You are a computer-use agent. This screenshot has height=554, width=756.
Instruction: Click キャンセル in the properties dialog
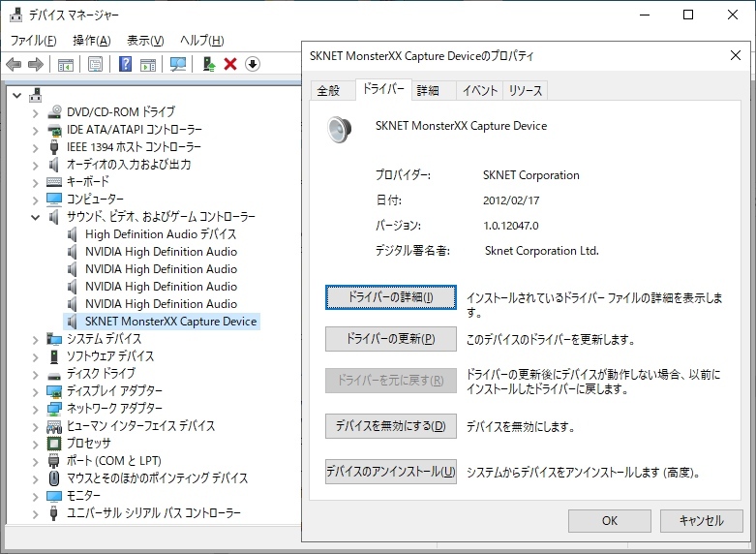tap(701, 521)
